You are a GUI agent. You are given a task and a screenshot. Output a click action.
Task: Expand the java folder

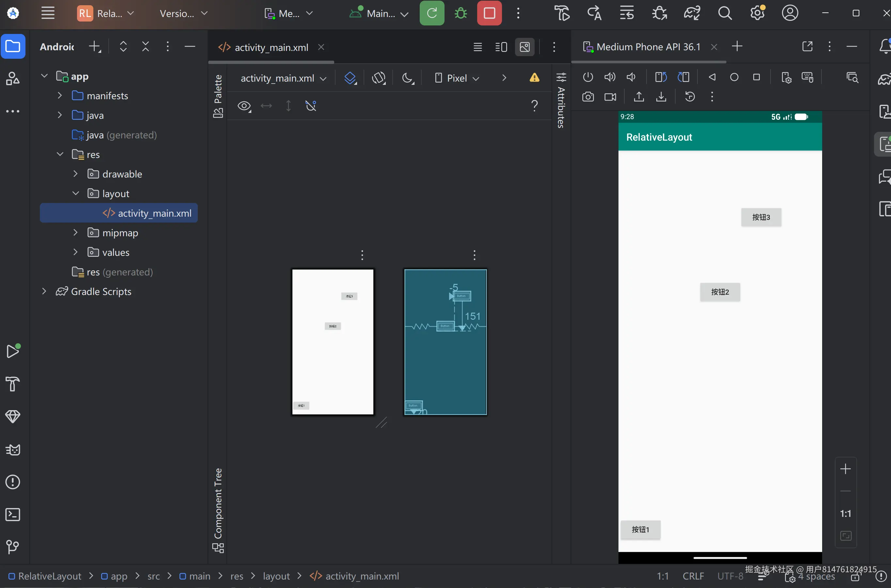(60, 115)
